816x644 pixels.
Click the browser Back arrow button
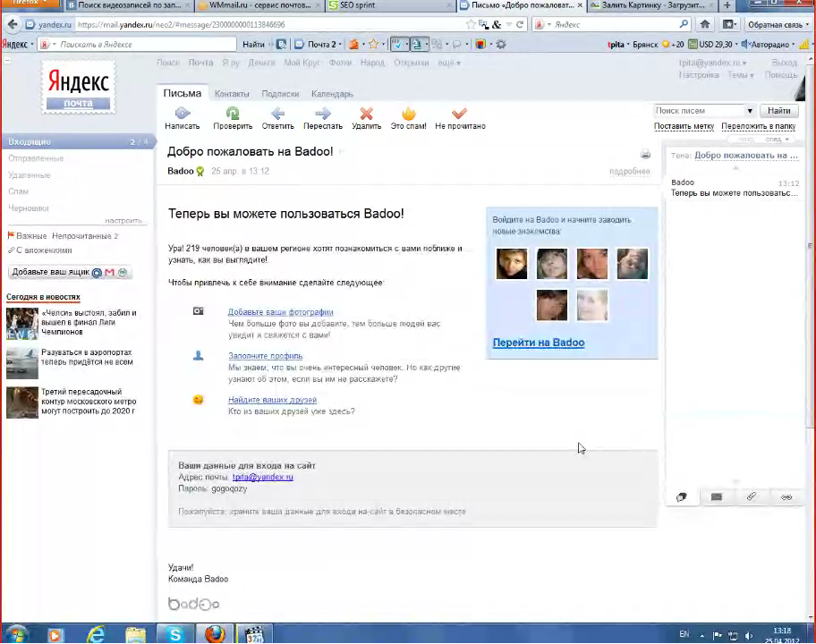pyautogui.click(x=13, y=24)
